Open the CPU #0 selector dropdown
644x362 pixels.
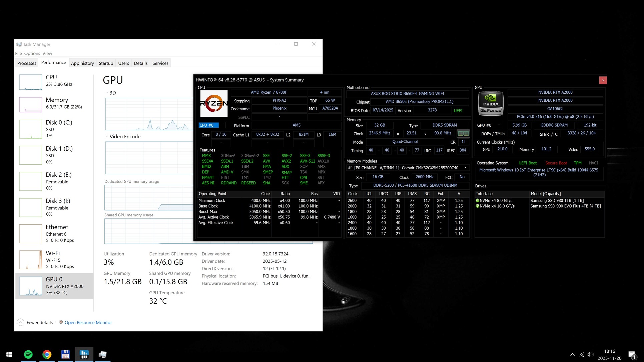tap(221, 125)
